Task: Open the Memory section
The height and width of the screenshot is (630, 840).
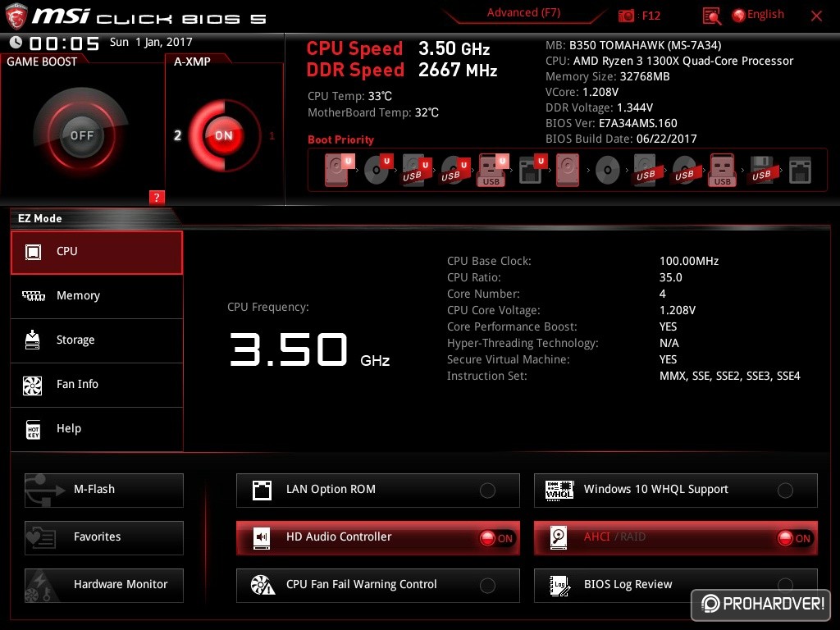Action: pos(97,296)
